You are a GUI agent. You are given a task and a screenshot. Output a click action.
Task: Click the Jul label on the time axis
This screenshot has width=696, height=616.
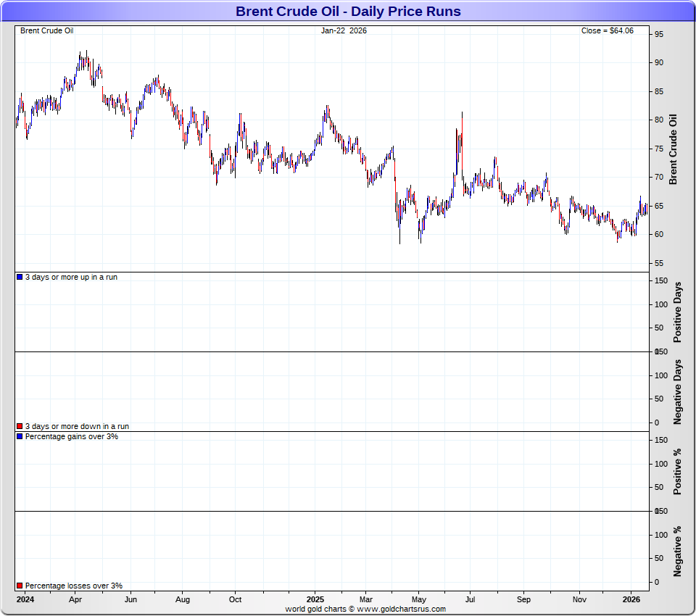coord(470,600)
